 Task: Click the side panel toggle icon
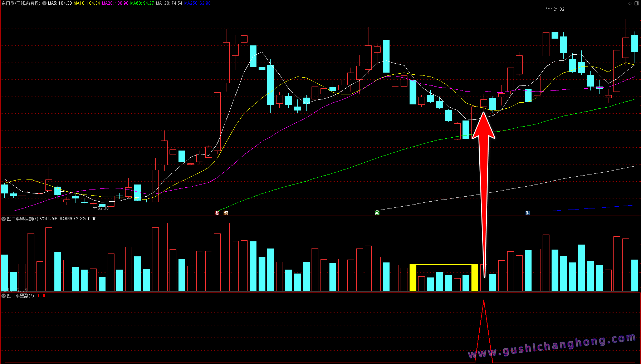click(x=637, y=3)
